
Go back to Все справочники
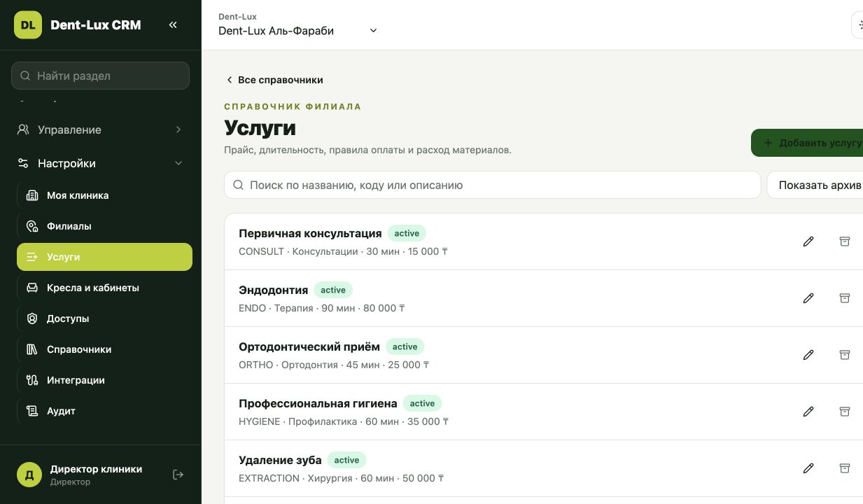coord(274,80)
